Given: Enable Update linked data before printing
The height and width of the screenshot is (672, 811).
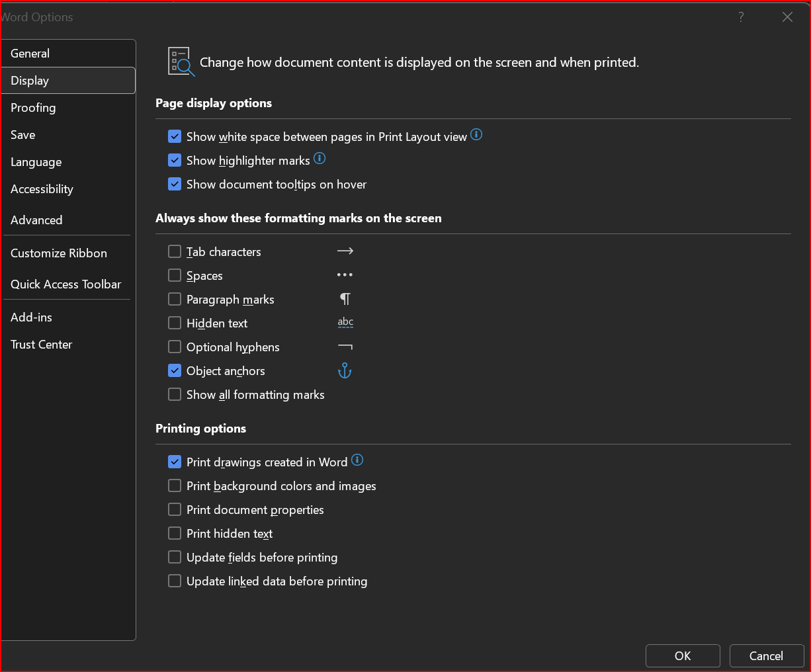Looking at the screenshot, I should tap(175, 581).
